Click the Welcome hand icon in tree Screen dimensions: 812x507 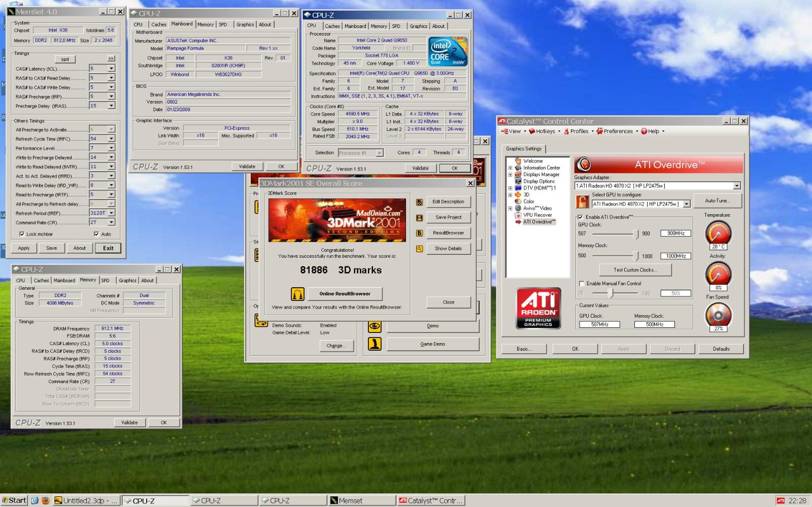point(518,161)
